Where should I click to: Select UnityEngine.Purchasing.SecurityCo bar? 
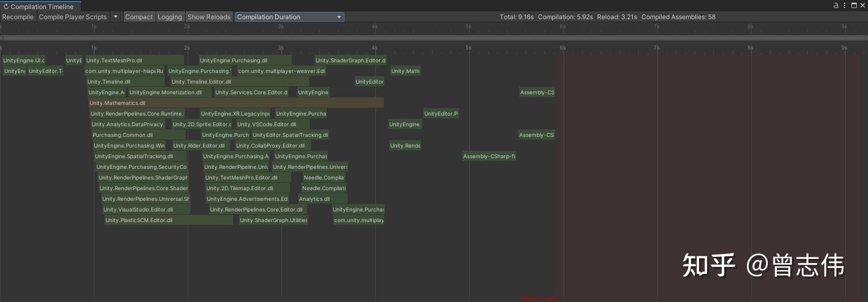click(142, 167)
